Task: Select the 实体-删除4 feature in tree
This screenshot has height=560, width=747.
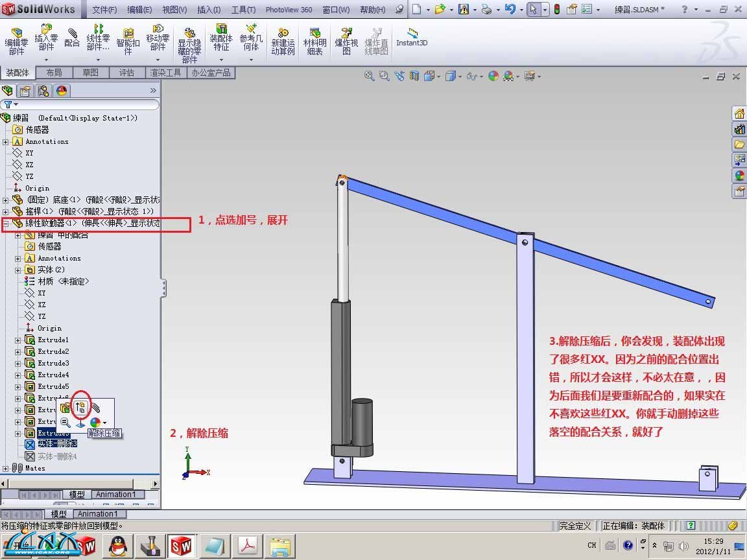Action: point(57,456)
